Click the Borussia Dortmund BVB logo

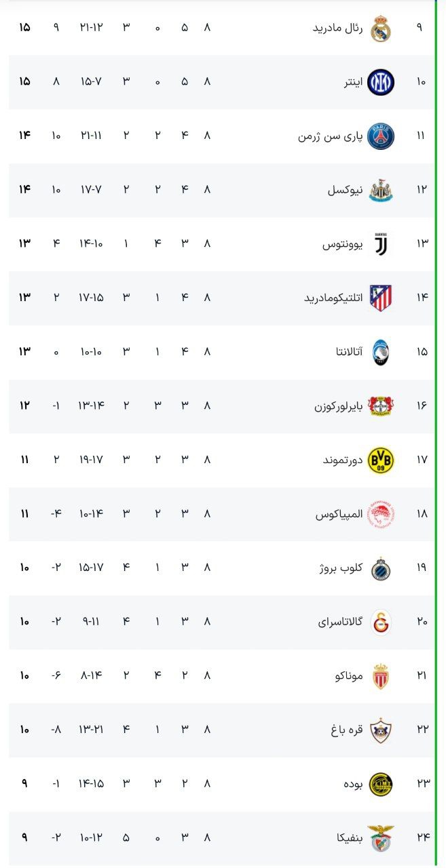click(x=381, y=460)
